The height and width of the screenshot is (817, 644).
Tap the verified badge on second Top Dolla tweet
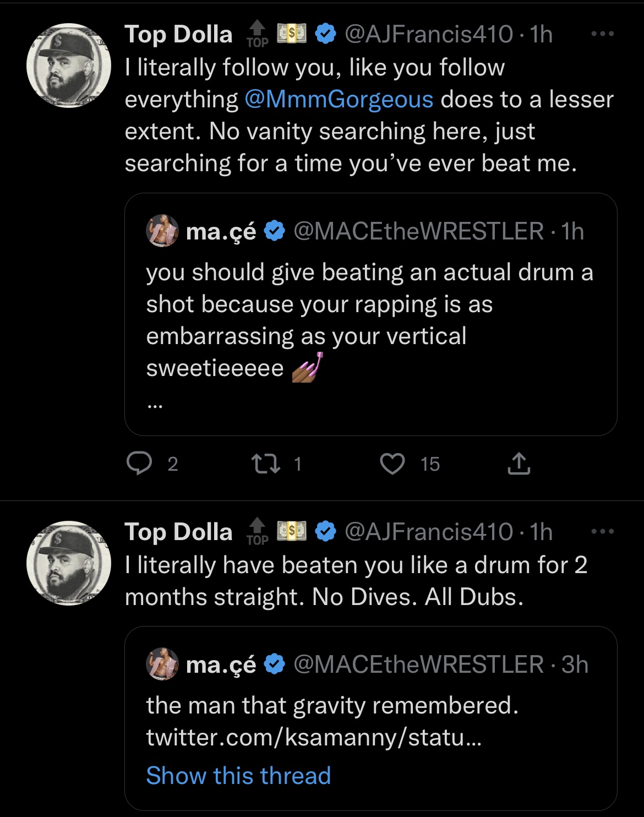326,532
